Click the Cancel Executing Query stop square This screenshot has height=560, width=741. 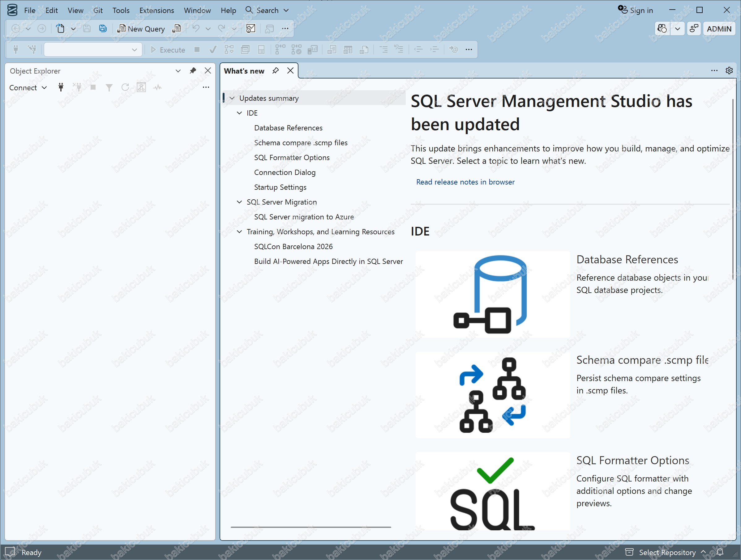tap(197, 50)
